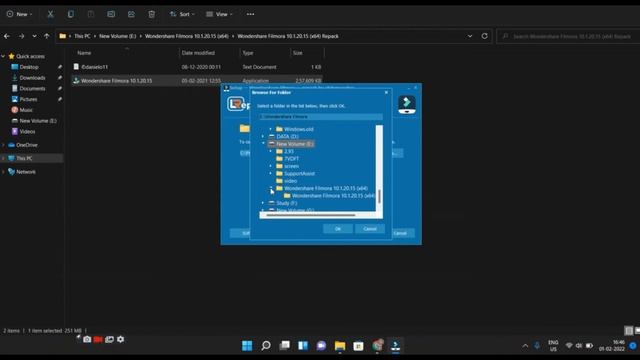Click the Rename icon in Explorer toolbar
This screenshot has height=360, width=640.
[111, 14]
